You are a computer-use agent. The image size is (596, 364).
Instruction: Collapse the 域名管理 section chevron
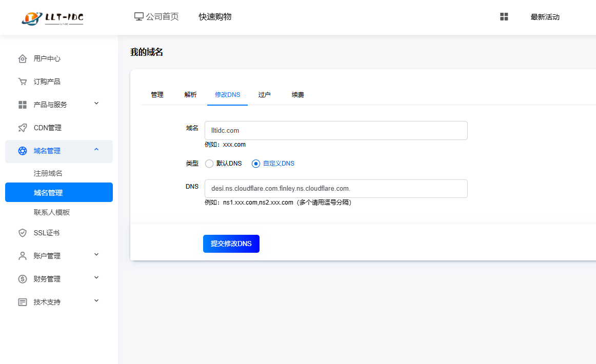(x=96, y=150)
